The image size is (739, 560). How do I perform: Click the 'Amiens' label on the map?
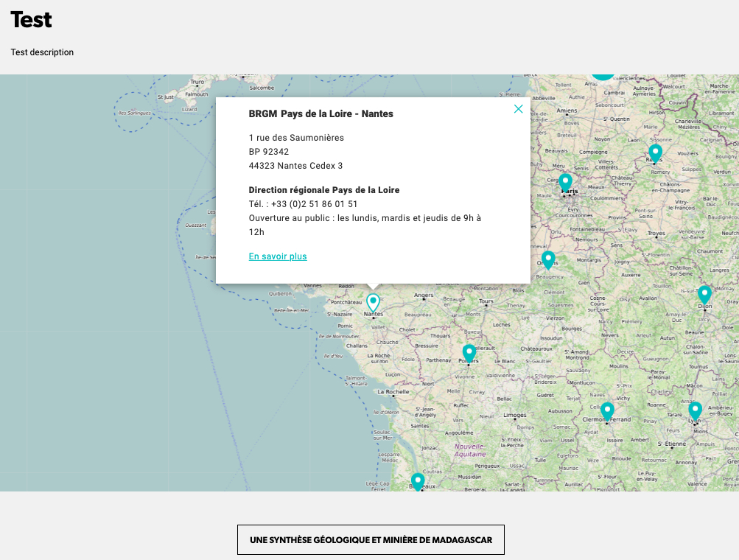[x=567, y=111]
